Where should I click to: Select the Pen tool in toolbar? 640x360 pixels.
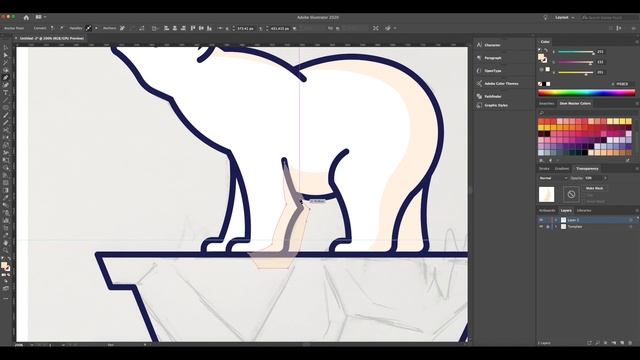click(x=6, y=78)
